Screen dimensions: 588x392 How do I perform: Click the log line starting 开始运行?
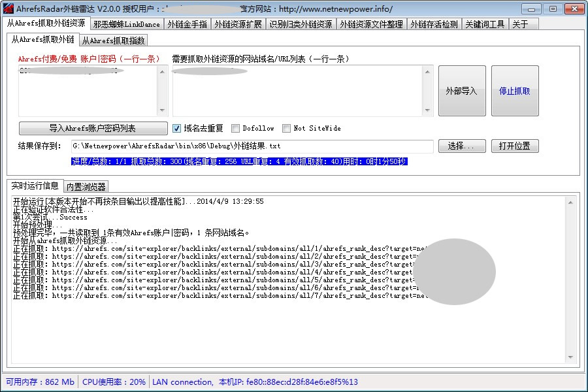(x=139, y=201)
